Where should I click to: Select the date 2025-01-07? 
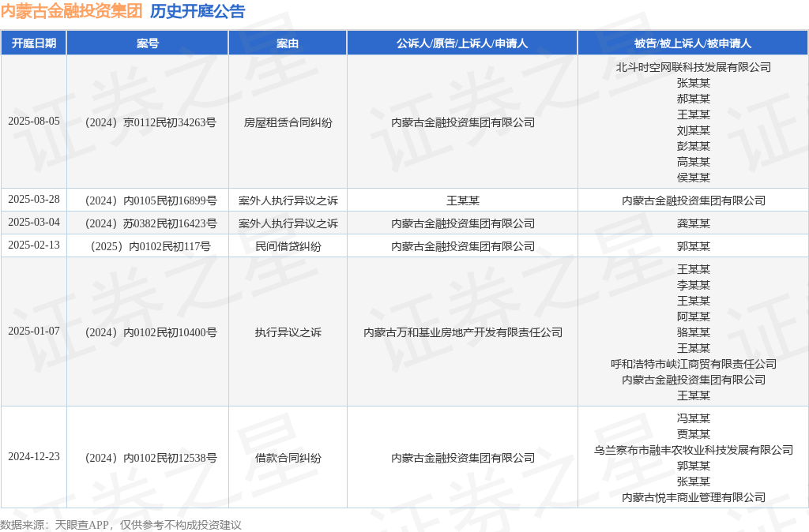tap(34, 331)
